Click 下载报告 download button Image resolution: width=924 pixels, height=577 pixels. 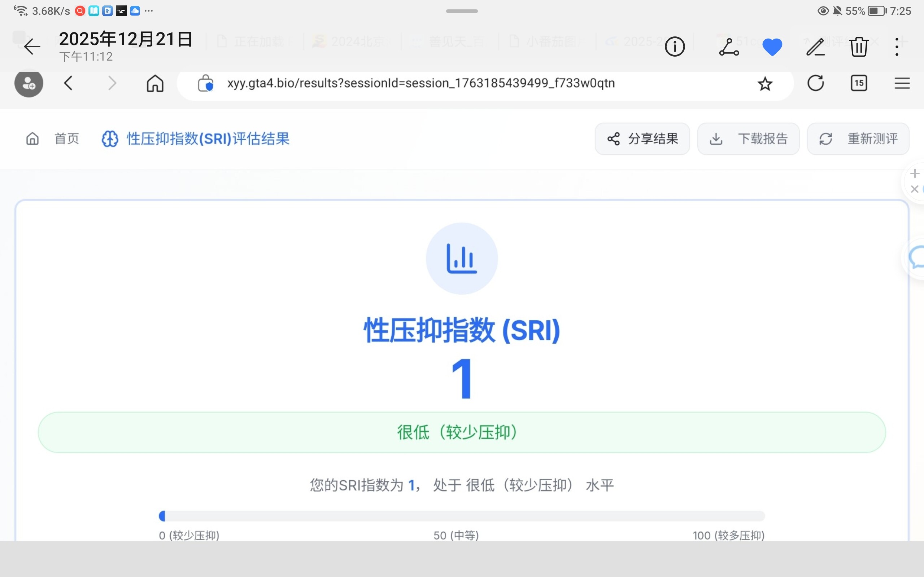click(748, 139)
